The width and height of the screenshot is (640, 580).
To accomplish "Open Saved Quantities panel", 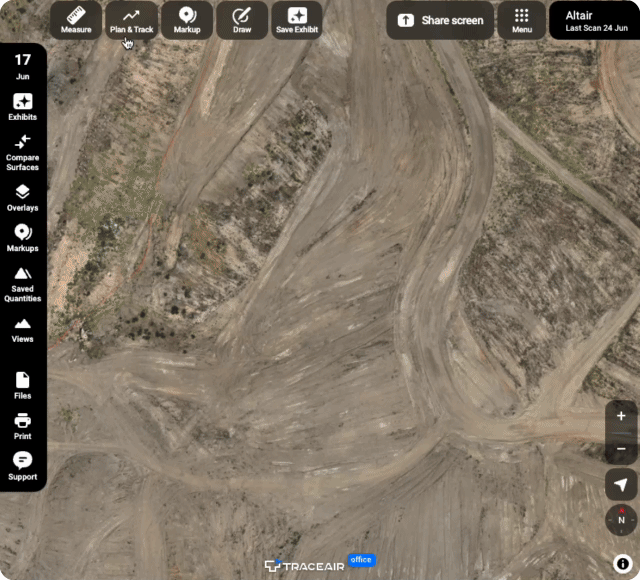I will (x=22, y=284).
